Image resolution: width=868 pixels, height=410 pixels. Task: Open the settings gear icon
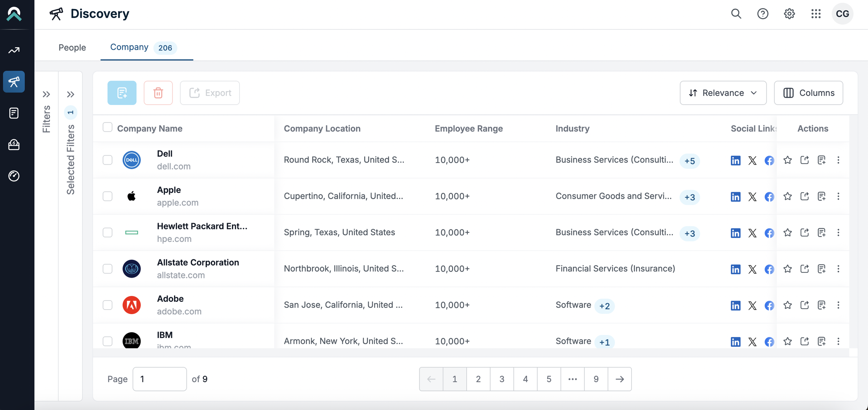click(789, 14)
